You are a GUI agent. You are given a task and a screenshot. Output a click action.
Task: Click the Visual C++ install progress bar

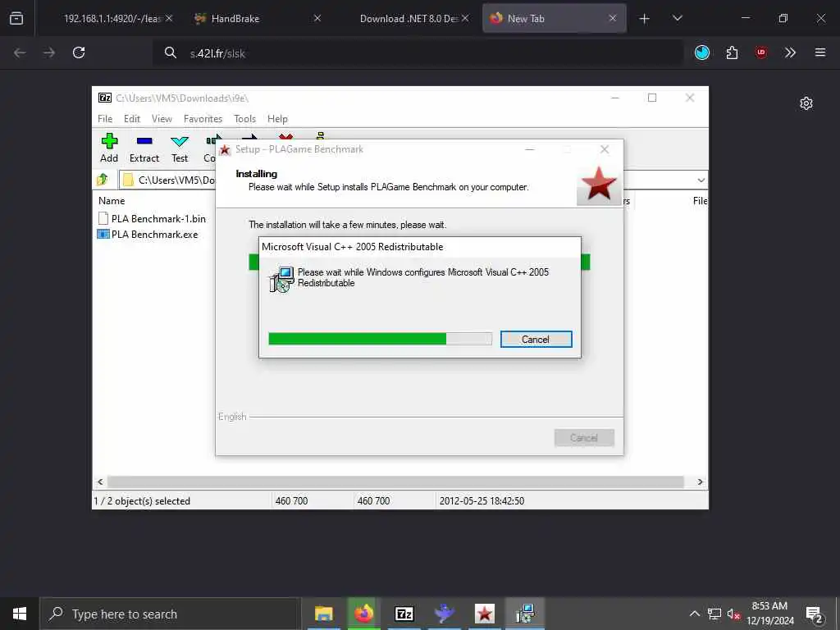[380, 339]
